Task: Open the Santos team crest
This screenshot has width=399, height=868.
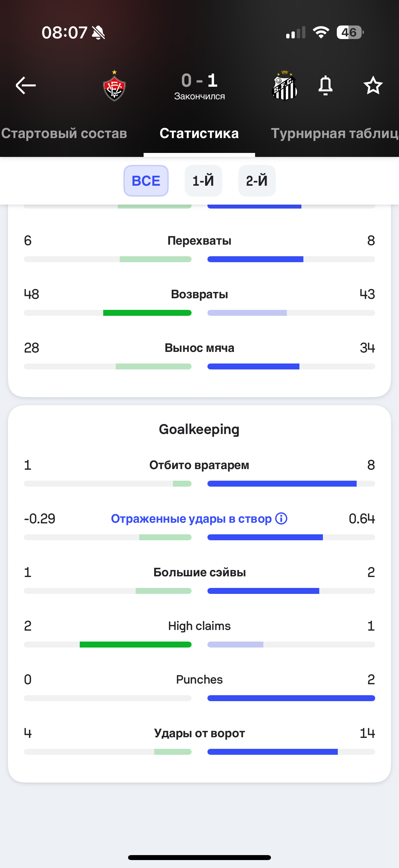Action: pyautogui.click(x=285, y=86)
